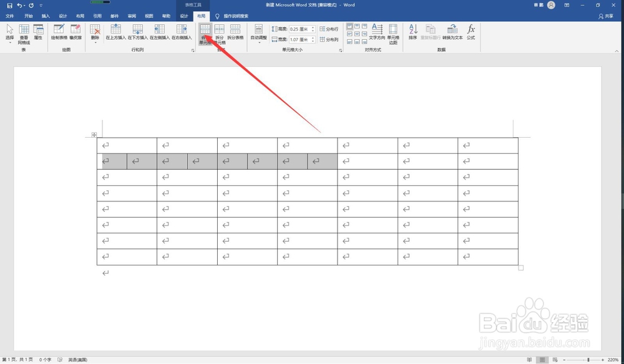Image resolution: width=624 pixels, height=364 pixels.
Task: Switch to the References (引用) tab
Action: click(97, 16)
